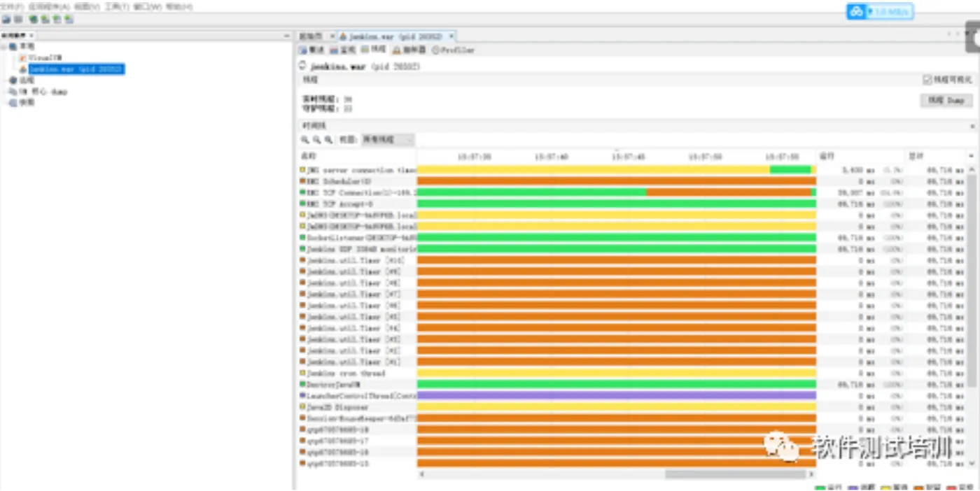Click the fifth icon in main toolbar
980x491 pixels.
point(57,20)
